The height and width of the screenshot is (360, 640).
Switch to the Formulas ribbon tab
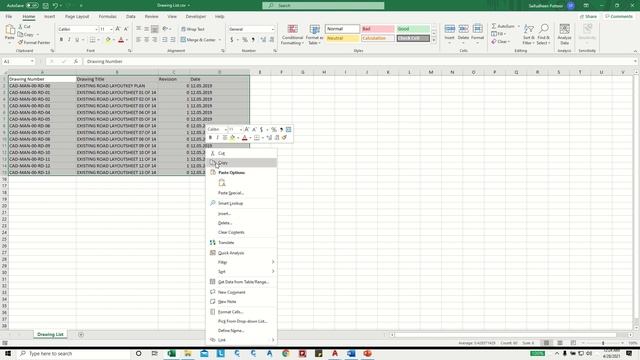[107, 17]
